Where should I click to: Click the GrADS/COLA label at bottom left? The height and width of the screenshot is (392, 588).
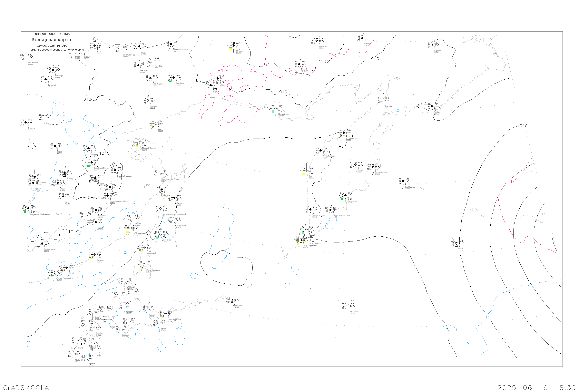tap(26, 387)
